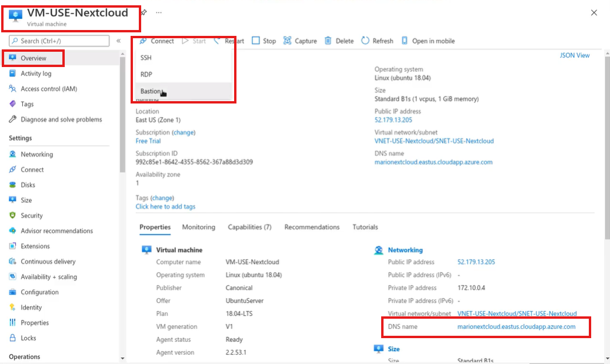This screenshot has width=610, height=364.
Task: Click the Disks icon
Action: click(x=12, y=185)
